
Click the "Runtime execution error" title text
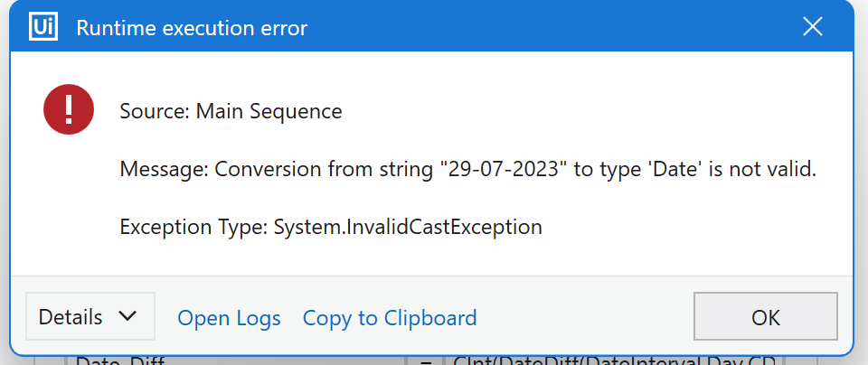(192, 29)
